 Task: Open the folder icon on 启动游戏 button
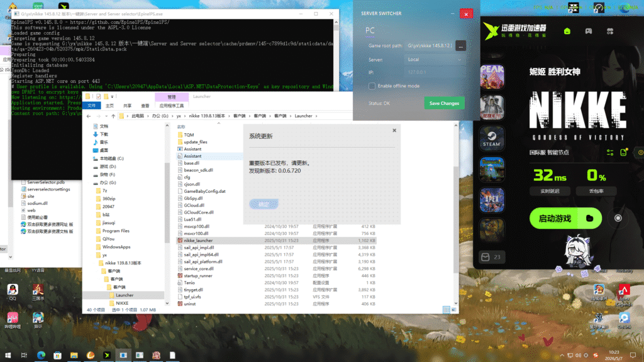point(589,218)
